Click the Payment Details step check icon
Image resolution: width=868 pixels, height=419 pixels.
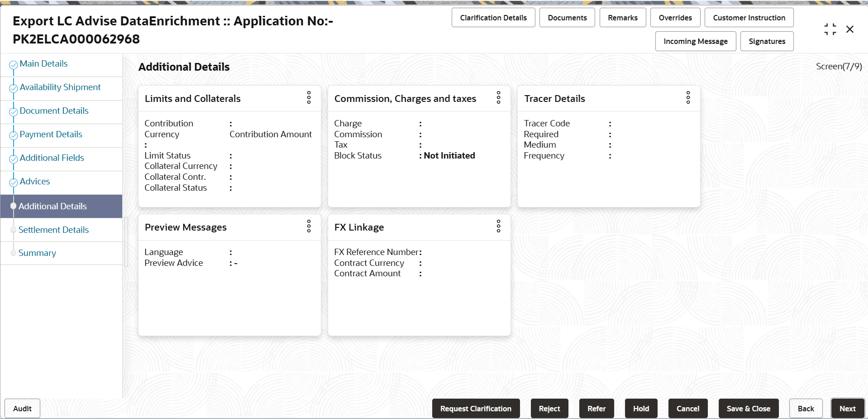(x=14, y=136)
